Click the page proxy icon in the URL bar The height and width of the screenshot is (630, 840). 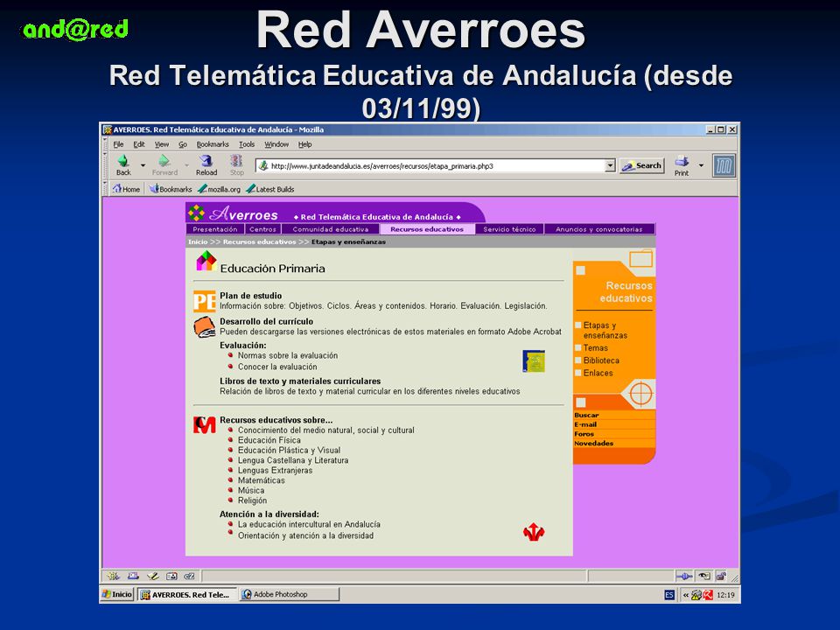[263, 166]
